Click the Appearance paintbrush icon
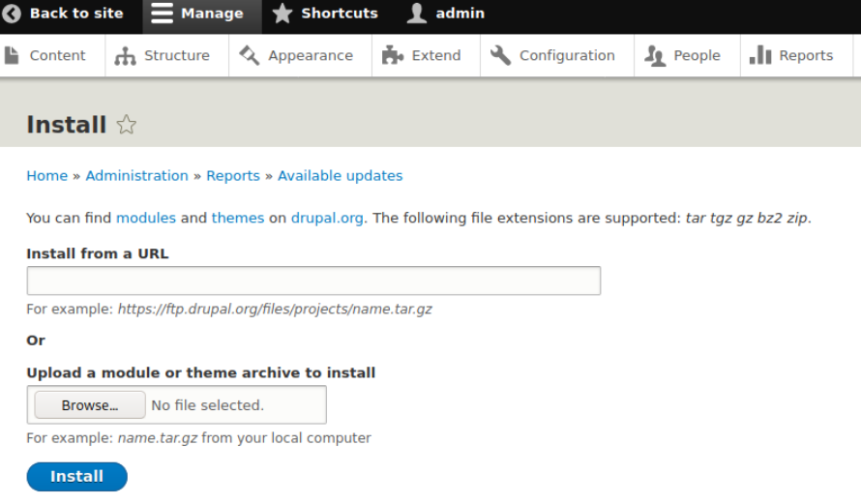The width and height of the screenshot is (861, 504). pyautogui.click(x=250, y=56)
